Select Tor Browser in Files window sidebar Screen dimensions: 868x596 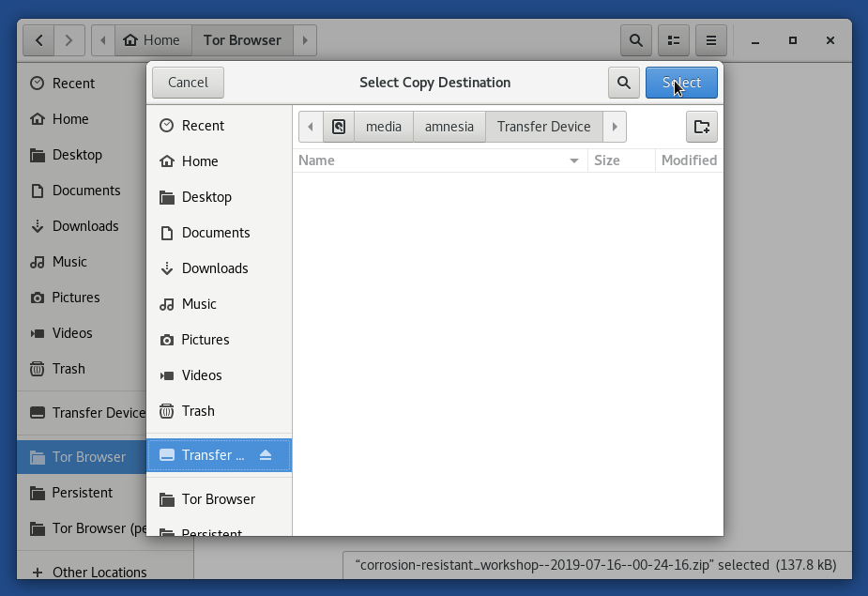[82, 457]
